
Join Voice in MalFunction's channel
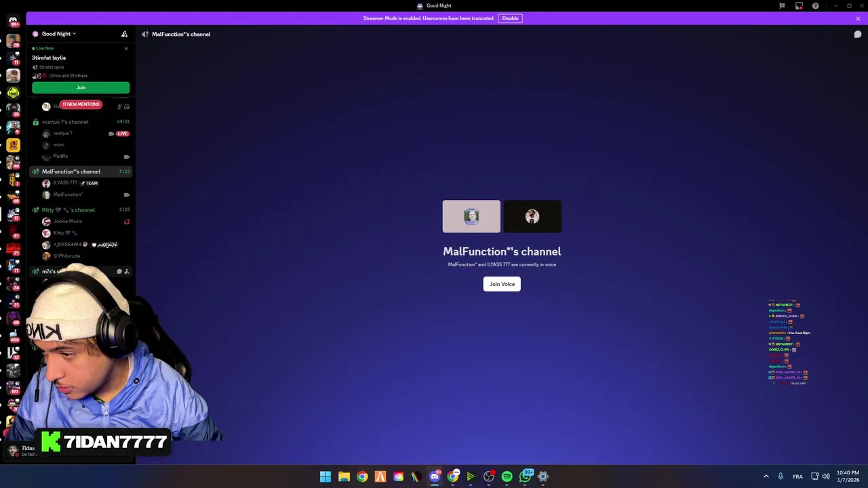click(502, 284)
